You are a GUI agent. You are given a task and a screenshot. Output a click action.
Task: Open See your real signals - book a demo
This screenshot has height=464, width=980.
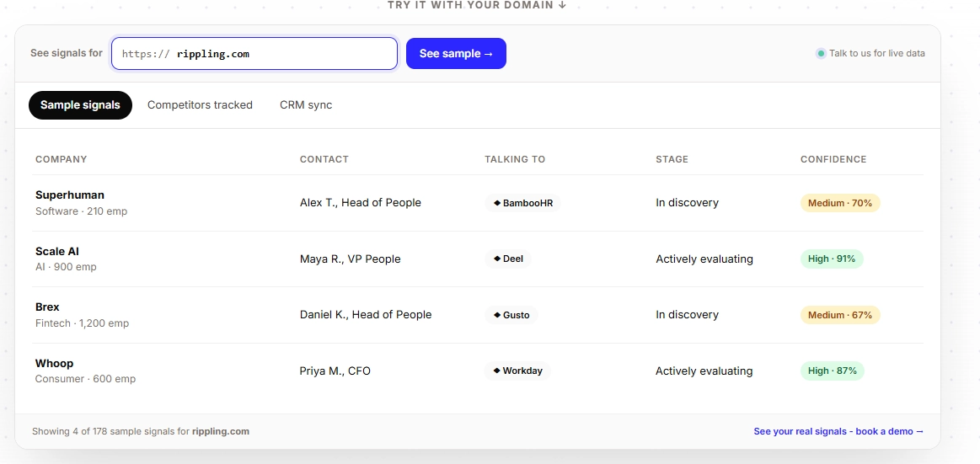pos(838,431)
